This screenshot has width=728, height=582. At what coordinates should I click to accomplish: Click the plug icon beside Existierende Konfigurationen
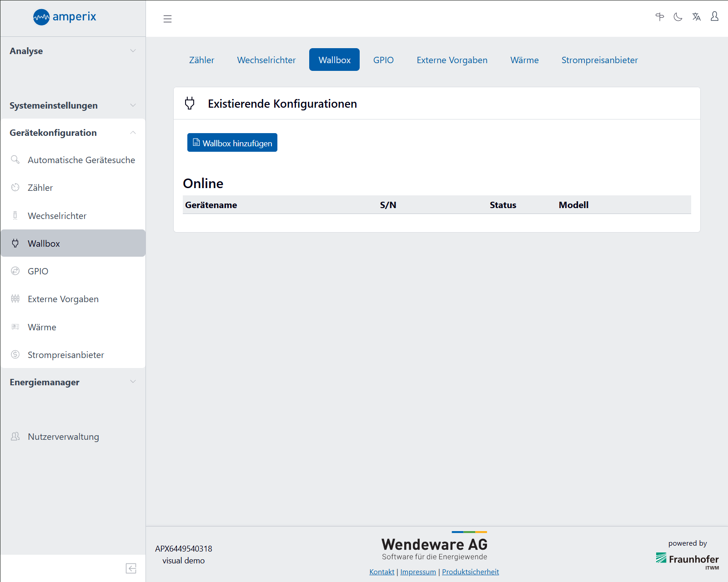[190, 104]
